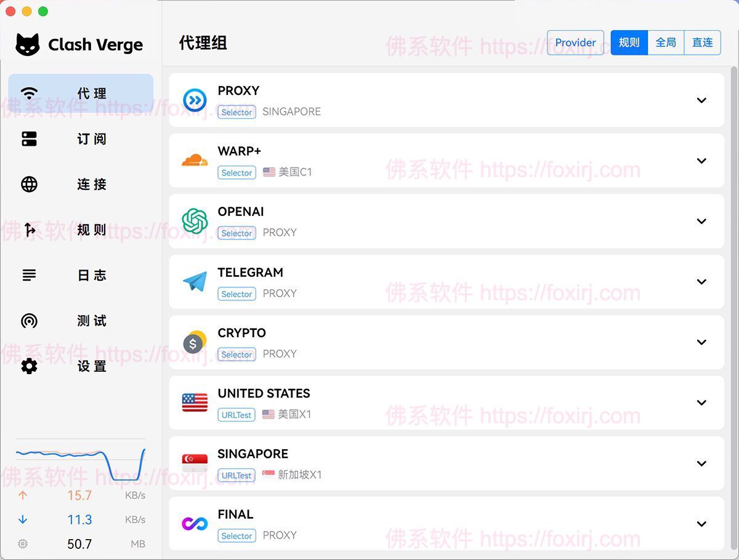Click the Telegram paper plane icon

point(195,282)
